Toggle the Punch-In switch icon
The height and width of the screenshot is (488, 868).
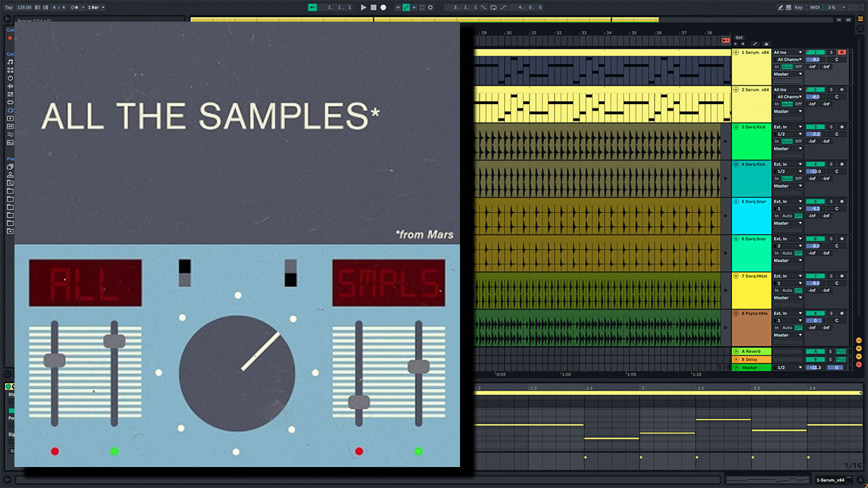click(483, 7)
